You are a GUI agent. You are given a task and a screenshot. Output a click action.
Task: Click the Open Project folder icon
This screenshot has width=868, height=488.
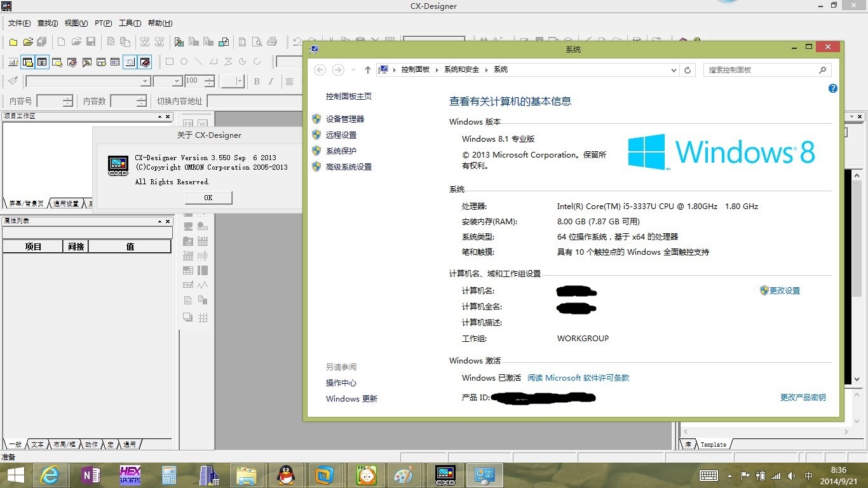point(27,42)
